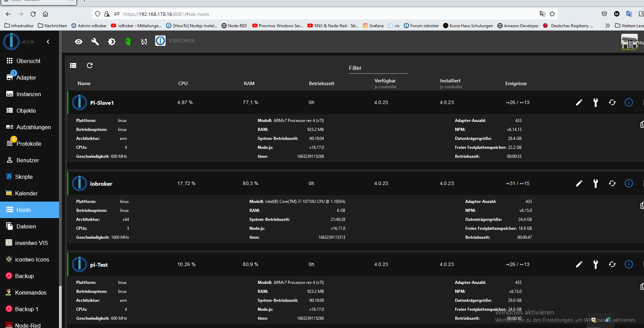Open Protokolle in the sidebar
The image size is (644, 328).
click(x=29, y=144)
